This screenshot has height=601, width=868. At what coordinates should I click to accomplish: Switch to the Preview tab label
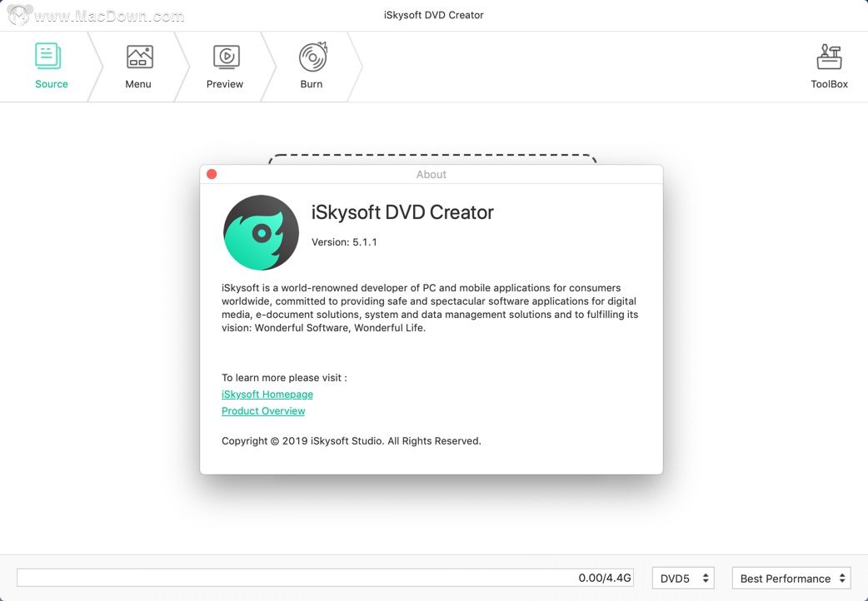coord(225,84)
